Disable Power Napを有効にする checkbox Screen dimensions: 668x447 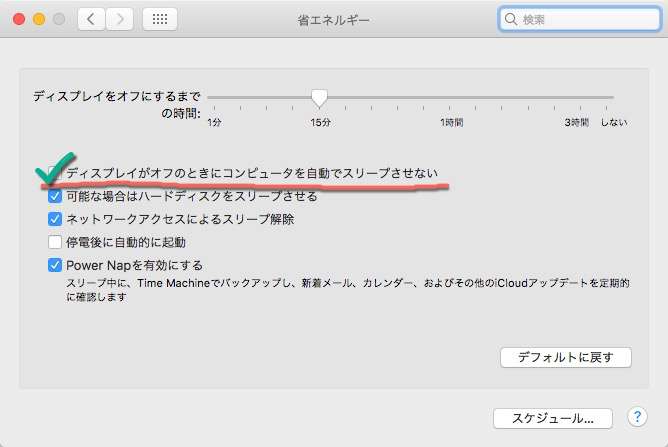pyautogui.click(x=55, y=265)
